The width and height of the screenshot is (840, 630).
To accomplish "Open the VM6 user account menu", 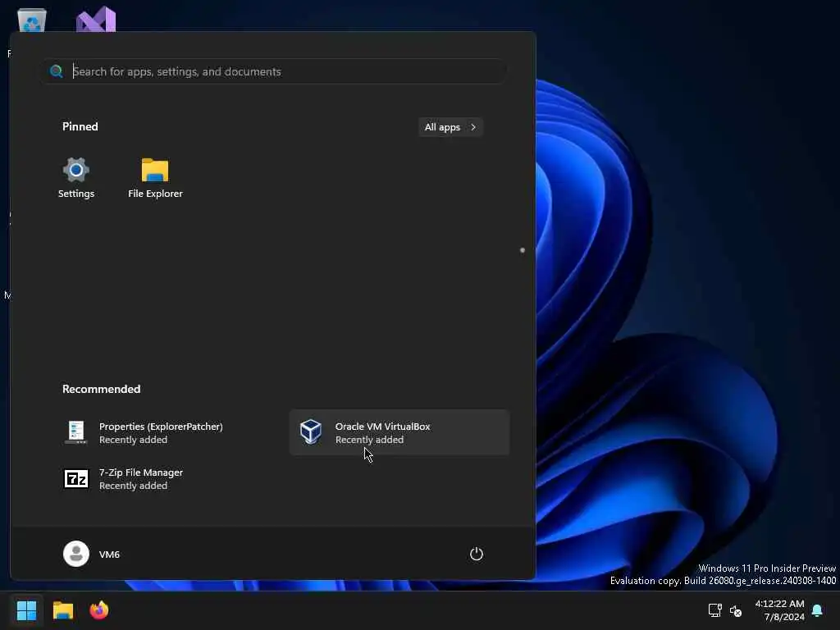I will (x=92, y=554).
